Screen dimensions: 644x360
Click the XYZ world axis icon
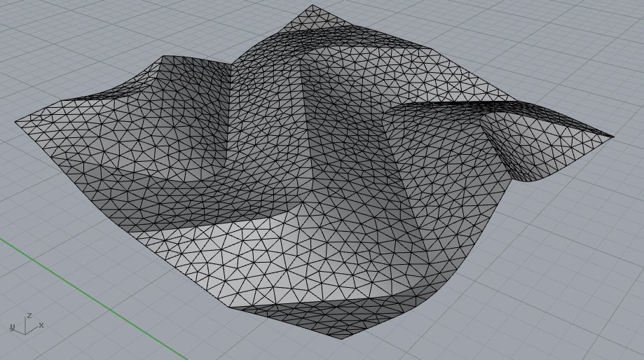pyautogui.click(x=26, y=324)
